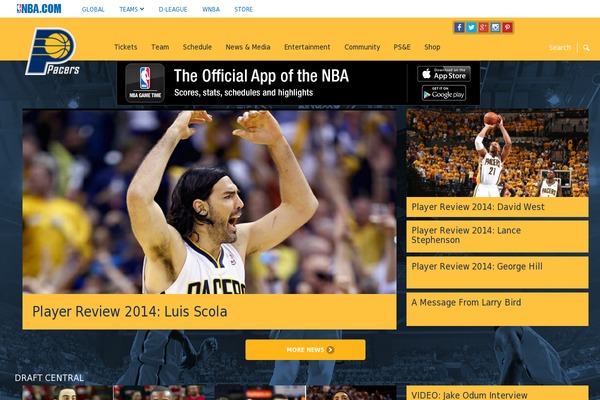Open the Pacers Facebook page icon
The image size is (600, 400).
pos(459,28)
